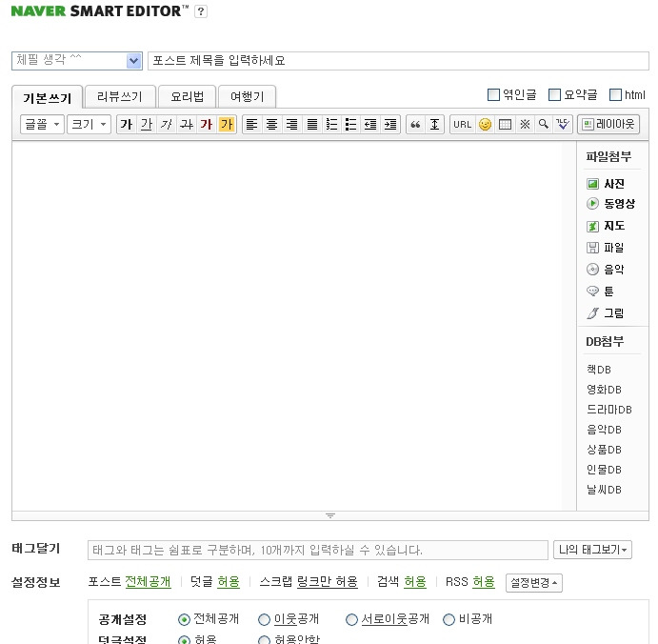Switch to the 여행기 tab

click(248, 96)
